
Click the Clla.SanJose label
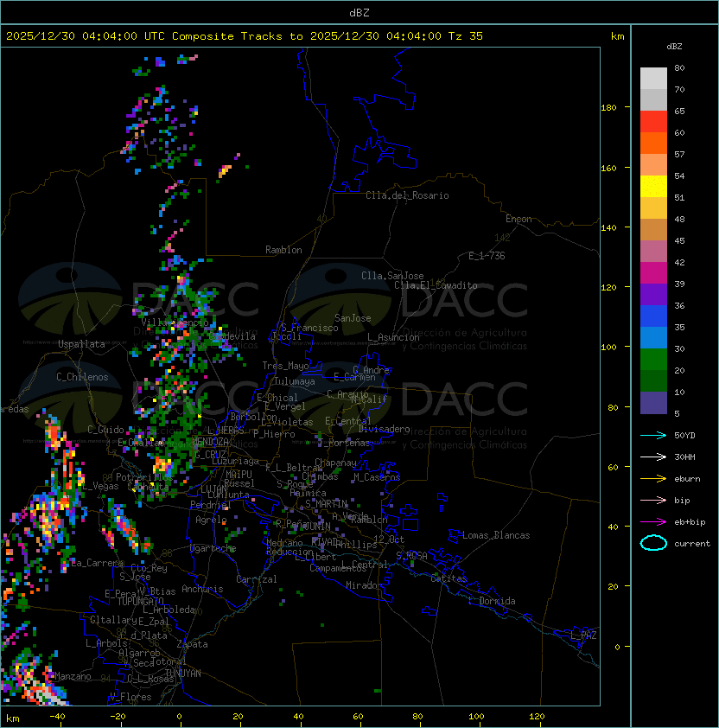(392, 276)
